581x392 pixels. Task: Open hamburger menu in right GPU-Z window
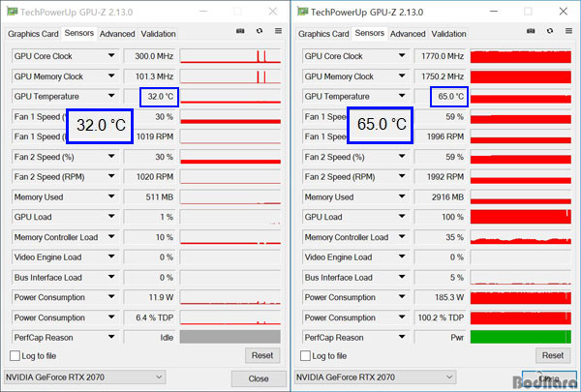(568, 31)
